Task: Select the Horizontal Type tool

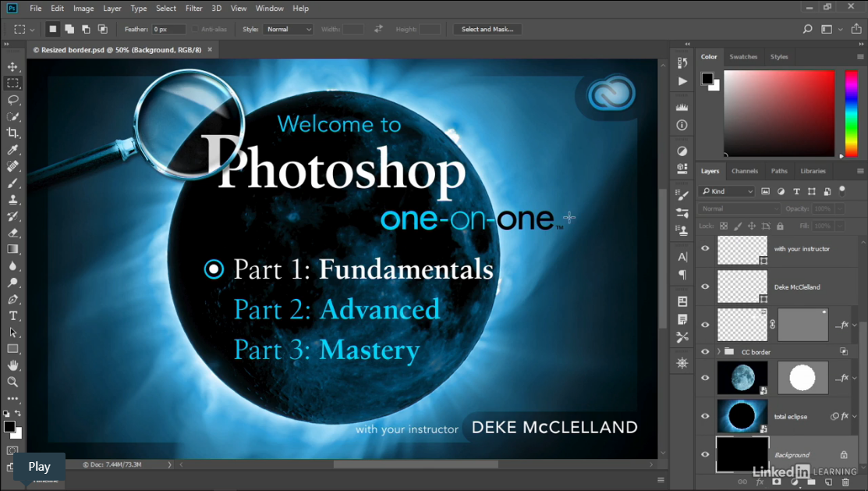Action: coord(12,316)
